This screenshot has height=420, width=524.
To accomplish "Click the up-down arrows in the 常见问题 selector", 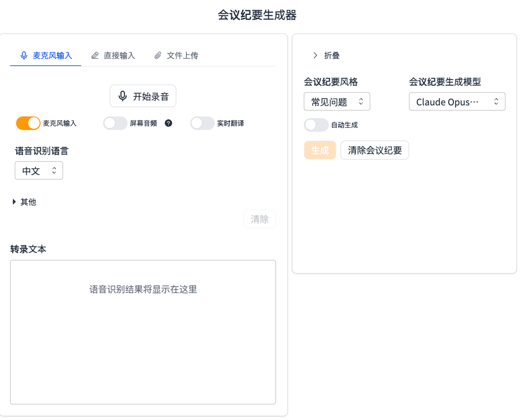I will [x=361, y=102].
